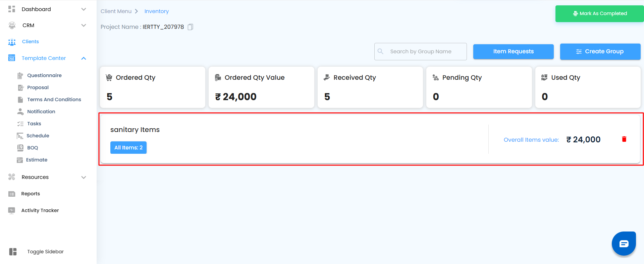Click the Questionnaire clipboard icon

click(x=20, y=75)
